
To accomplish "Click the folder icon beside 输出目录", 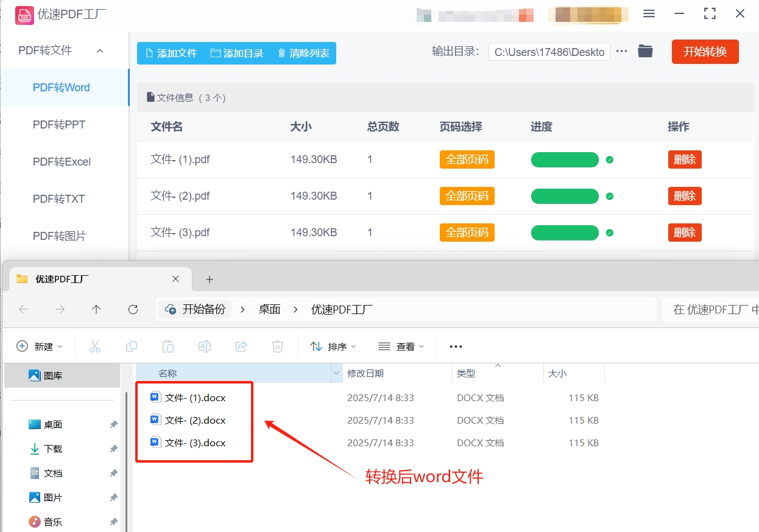I will pos(645,51).
